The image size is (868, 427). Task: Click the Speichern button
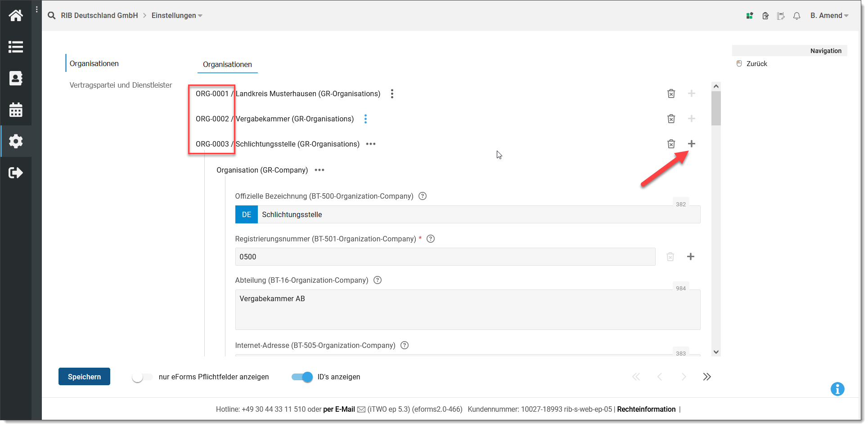pos(84,377)
